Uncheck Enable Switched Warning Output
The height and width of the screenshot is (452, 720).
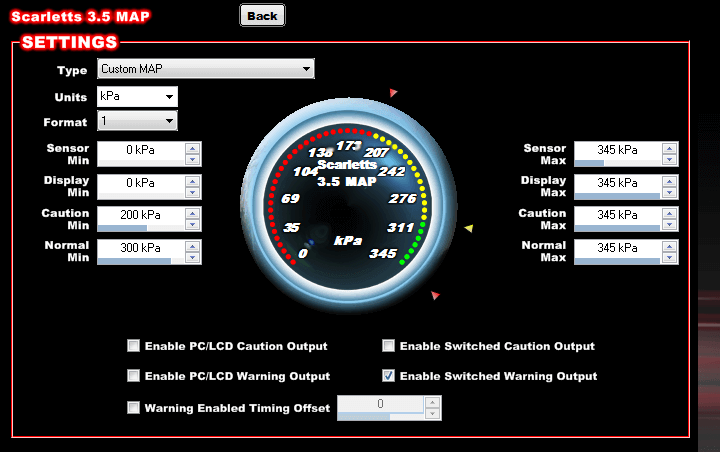tap(388, 376)
